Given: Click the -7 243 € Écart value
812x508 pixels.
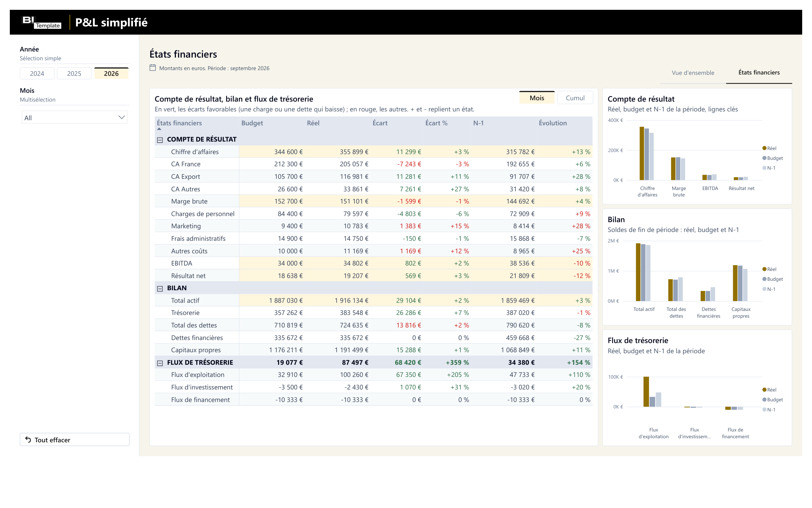Looking at the screenshot, I should 409,164.
